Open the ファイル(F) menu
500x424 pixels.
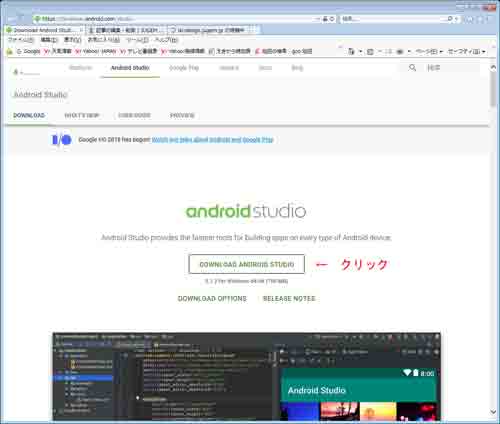(20, 40)
